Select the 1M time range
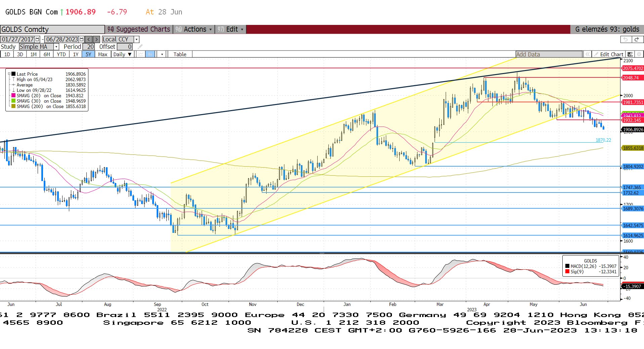Viewport: 644px width, 349px height. tap(33, 54)
